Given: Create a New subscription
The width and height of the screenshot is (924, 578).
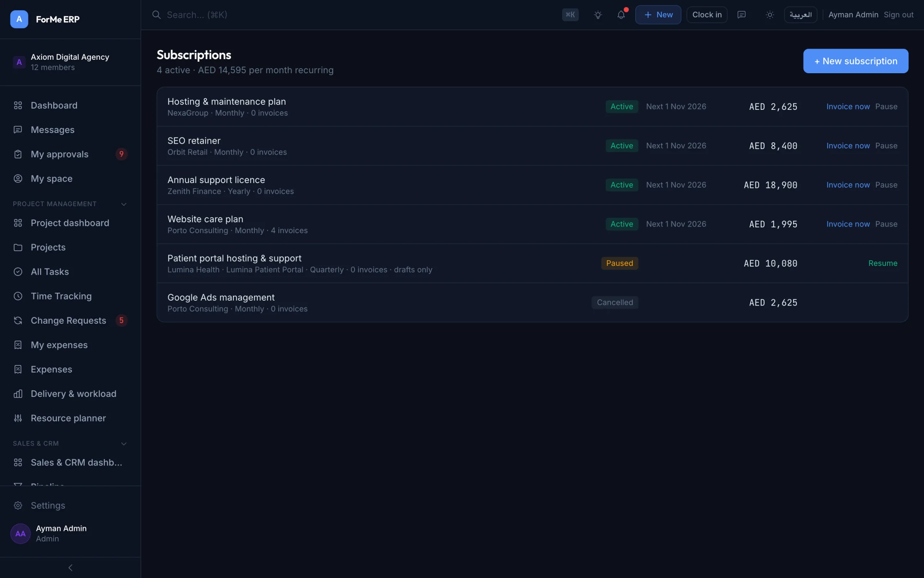Looking at the screenshot, I should tap(855, 61).
